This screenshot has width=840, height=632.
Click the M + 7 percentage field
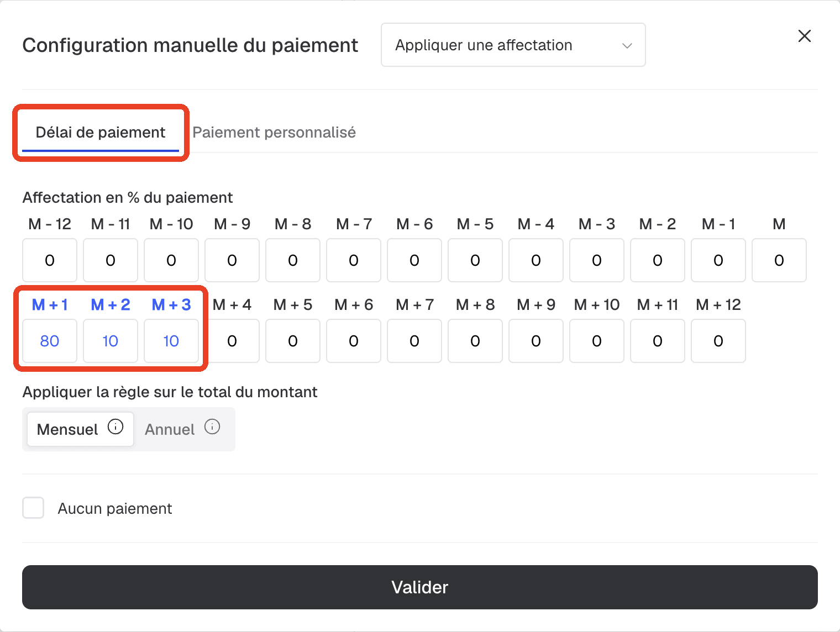pyautogui.click(x=414, y=341)
